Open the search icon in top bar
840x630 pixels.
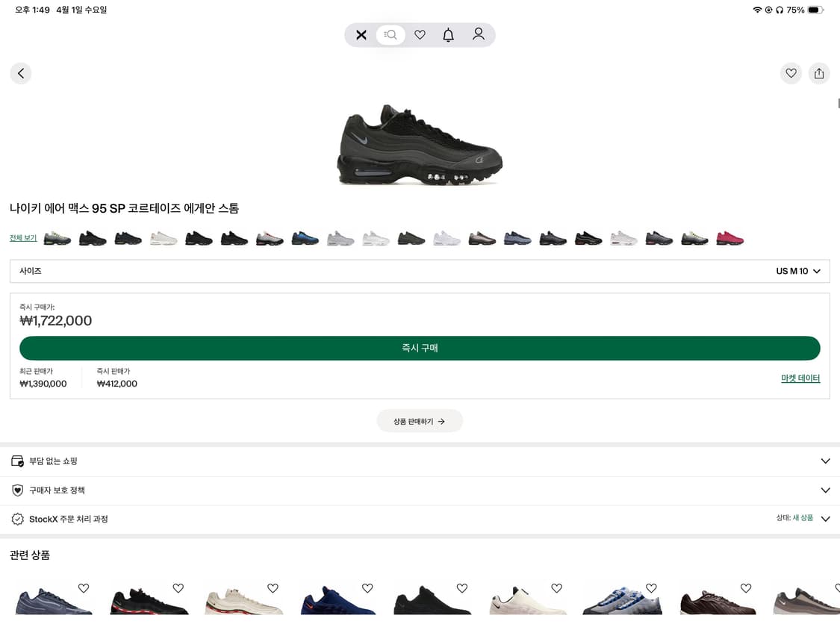[x=391, y=35]
